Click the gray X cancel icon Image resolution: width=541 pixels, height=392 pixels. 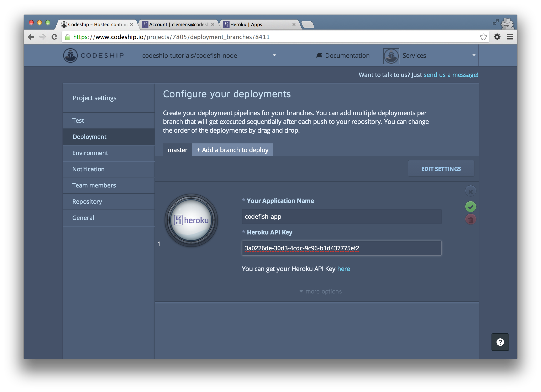[x=470, y=191]
